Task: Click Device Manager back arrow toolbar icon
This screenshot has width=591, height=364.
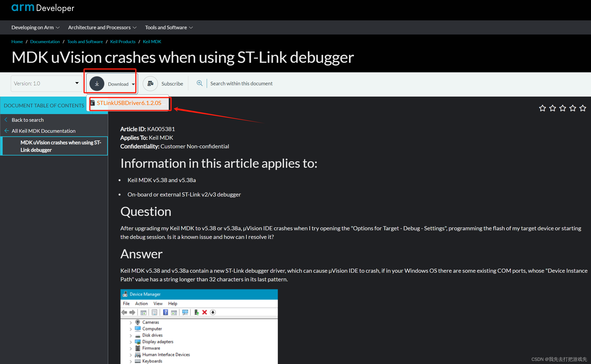Action: (x=124, y=312)
